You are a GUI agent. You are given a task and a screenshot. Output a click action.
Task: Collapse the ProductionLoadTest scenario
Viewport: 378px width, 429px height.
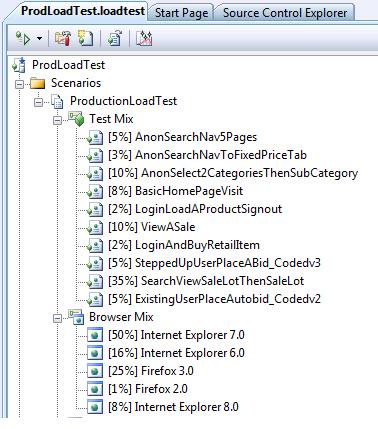coord(39,102)
